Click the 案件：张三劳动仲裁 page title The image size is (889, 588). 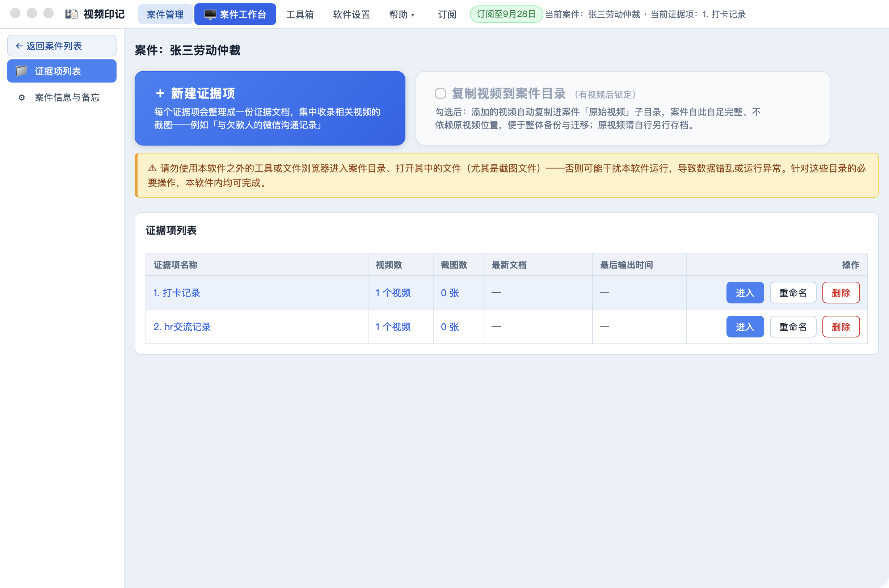188,50
